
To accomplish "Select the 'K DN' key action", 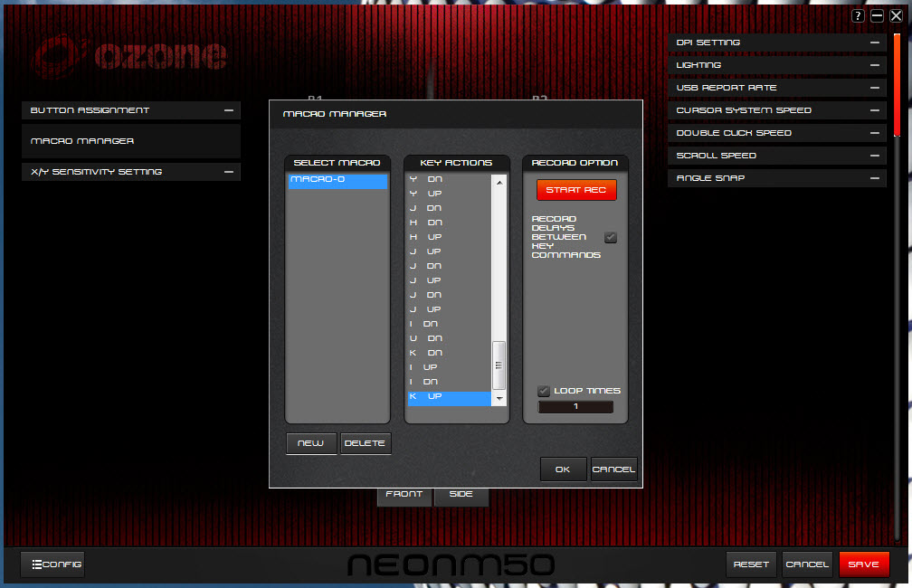I will [450, 353].
